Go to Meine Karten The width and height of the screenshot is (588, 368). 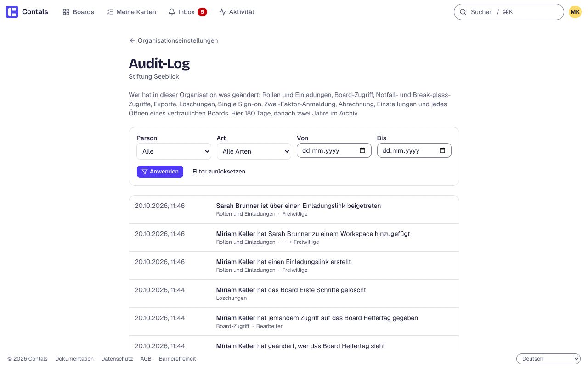[x=131, y=12]
